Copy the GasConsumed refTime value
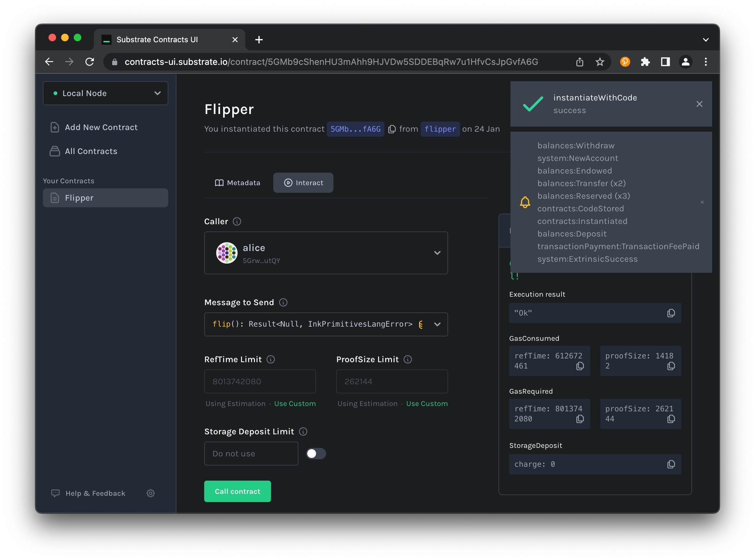 click(x=580, y=366)
